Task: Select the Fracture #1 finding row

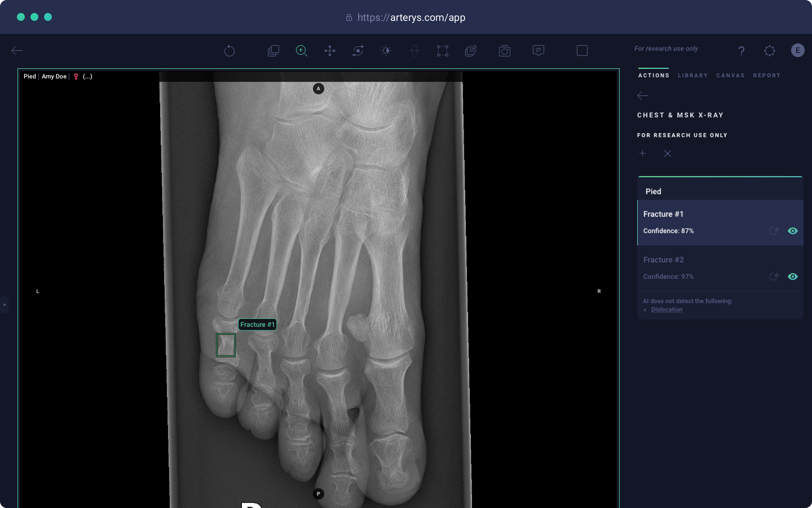Action: pyautogui.click(x=720, y=222)
